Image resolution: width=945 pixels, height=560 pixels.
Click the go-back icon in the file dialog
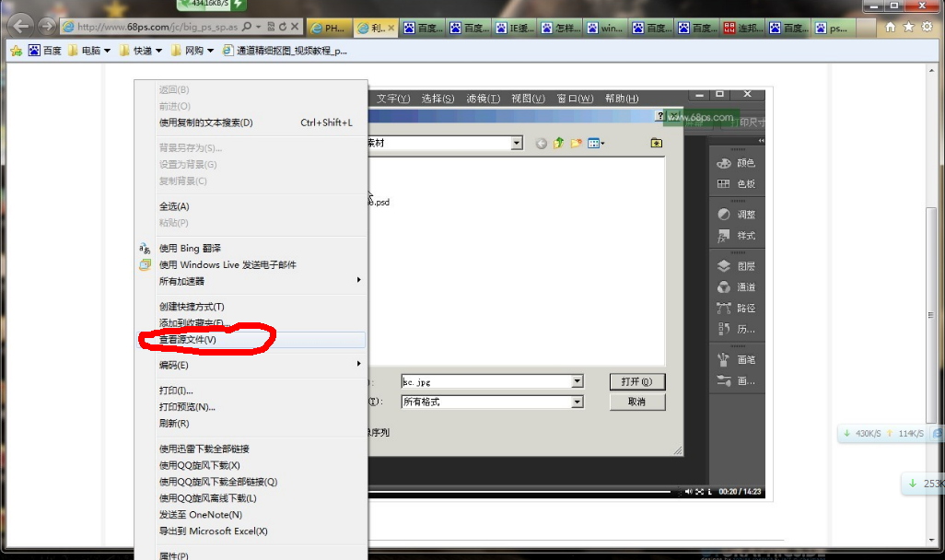pyautogui.click(x=542, y=143)
